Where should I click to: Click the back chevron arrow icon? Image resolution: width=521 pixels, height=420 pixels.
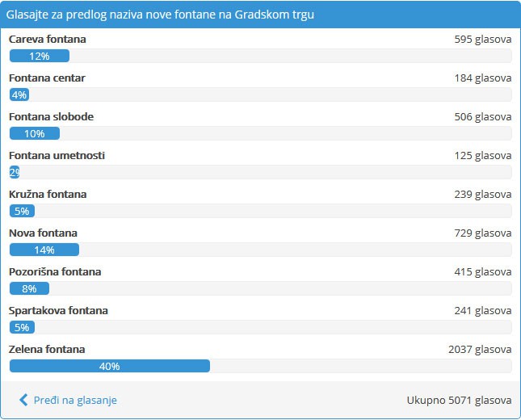[23, 400]
